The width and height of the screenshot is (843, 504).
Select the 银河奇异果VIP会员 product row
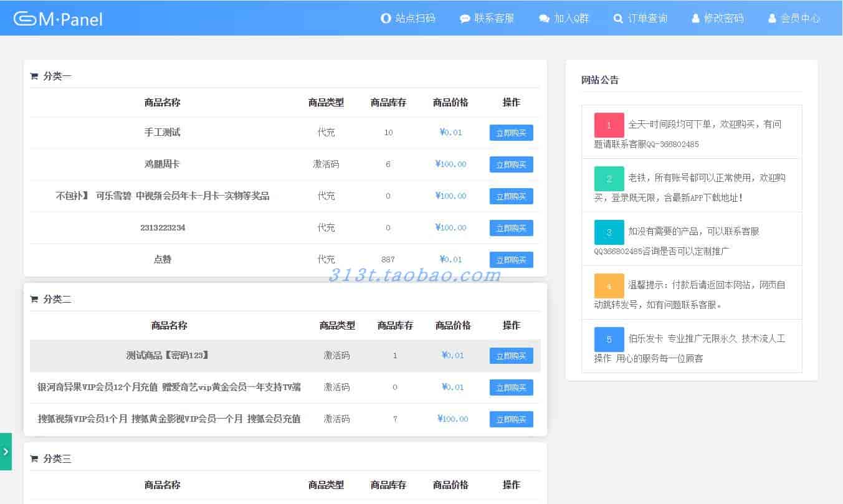169,388
